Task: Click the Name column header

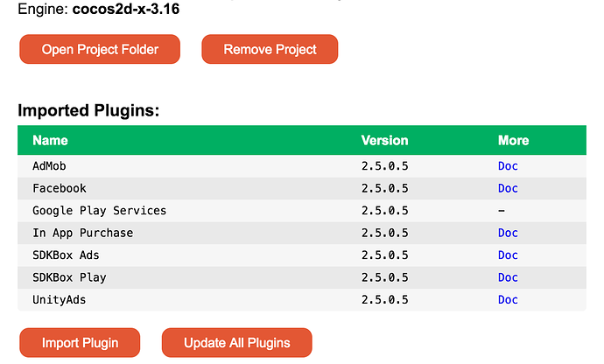Action: tap(50, 140)
